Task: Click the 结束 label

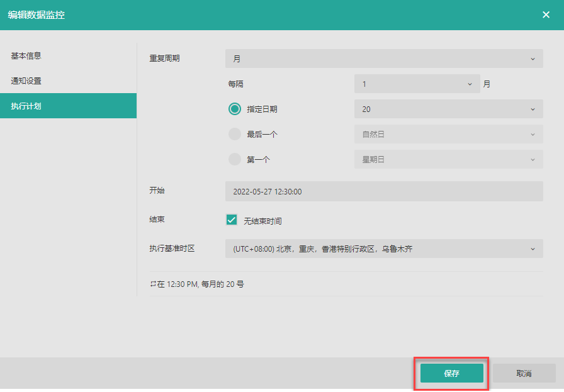Action: click(x=157, y=220)
